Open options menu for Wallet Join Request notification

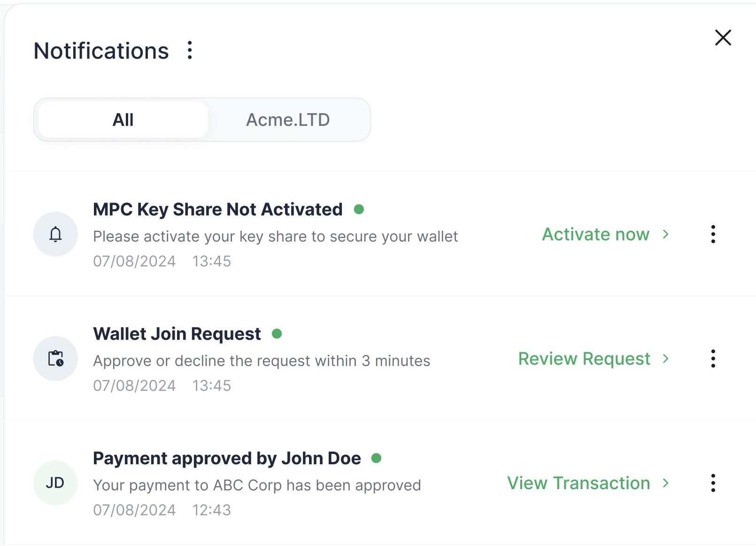(713, 359)
